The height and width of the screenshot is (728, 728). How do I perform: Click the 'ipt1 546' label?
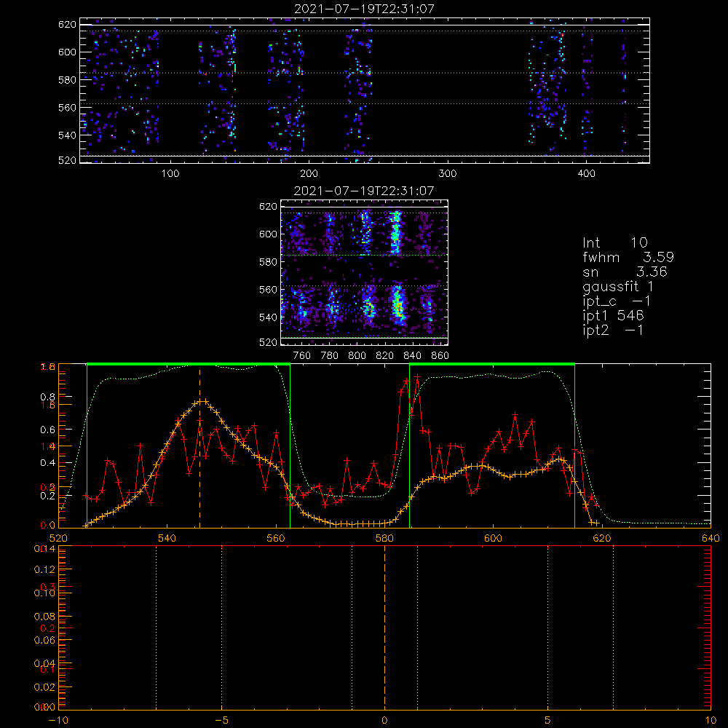coord(613,316)
